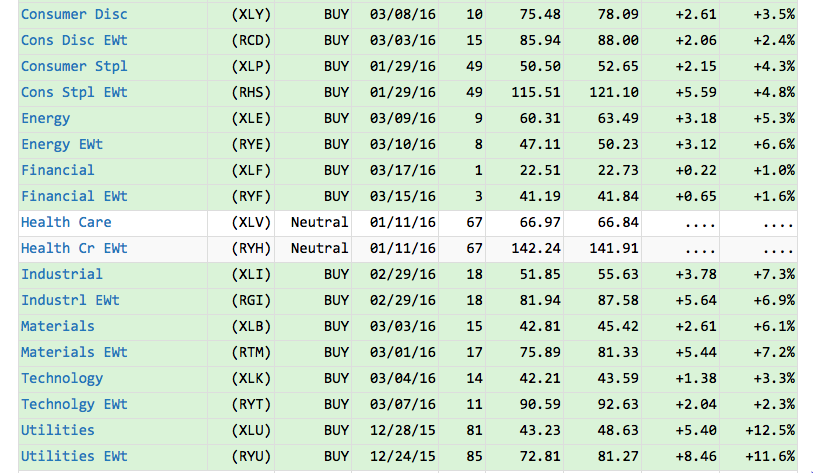Screen dimensions: 813x473
Task: Open the Health Care link
Action: (x=66, y=222)
